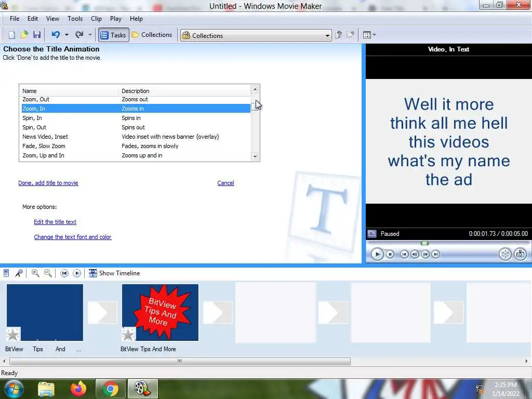Image resolution: width=532 pixels, height=399 pixels.
Task: Toggle the Tasks pane button
Action: [114, 35]
